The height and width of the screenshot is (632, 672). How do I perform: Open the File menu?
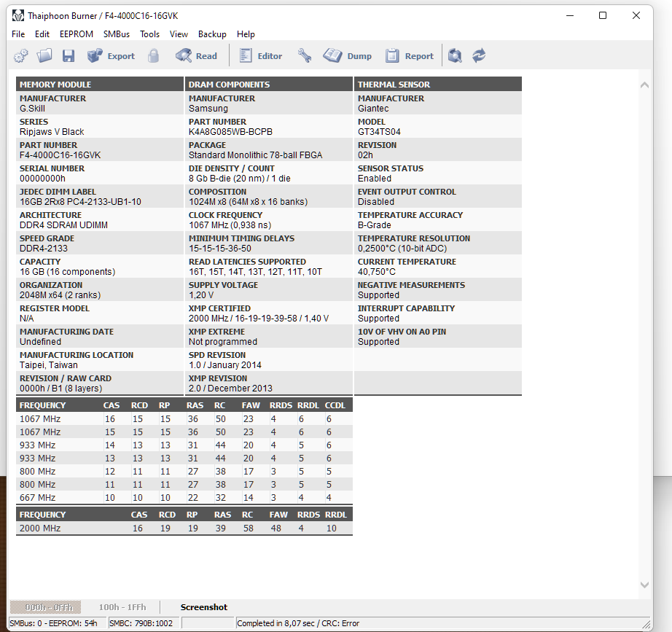pos(18,34)
